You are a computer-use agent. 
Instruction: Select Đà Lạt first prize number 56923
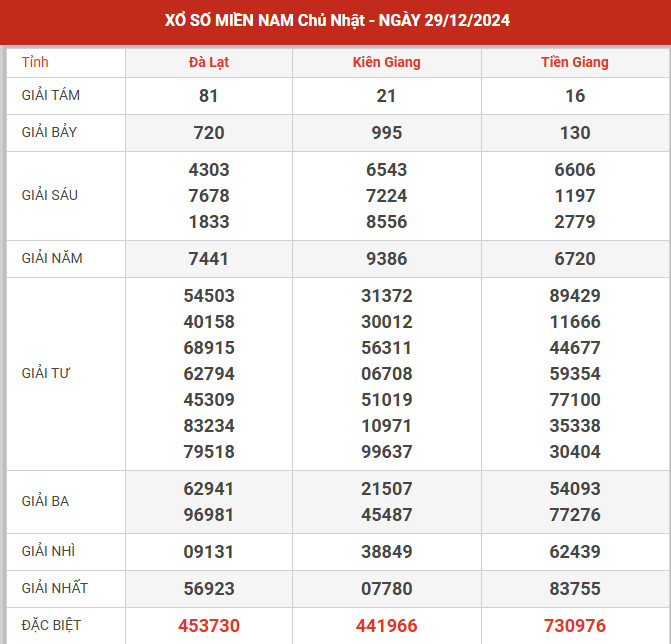tap(208, 588)
